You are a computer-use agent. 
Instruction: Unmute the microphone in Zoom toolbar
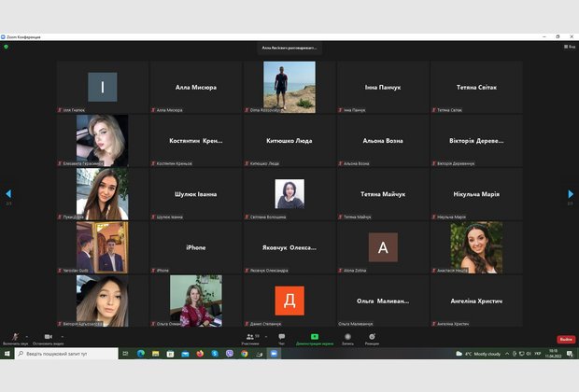15,337
